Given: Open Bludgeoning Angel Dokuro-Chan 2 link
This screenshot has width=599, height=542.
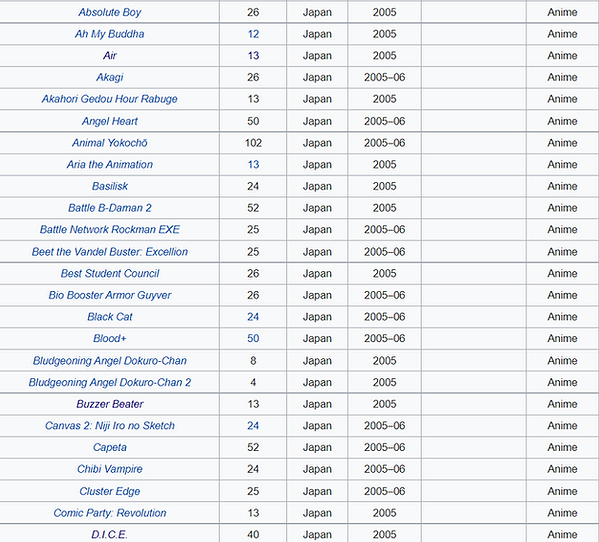Looking at the screenshot, I should coord(110,382).
